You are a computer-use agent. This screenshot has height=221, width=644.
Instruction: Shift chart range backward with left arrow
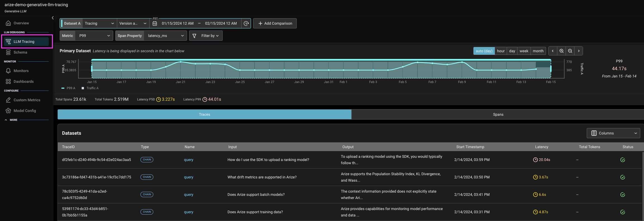click(x=553, y=51)
